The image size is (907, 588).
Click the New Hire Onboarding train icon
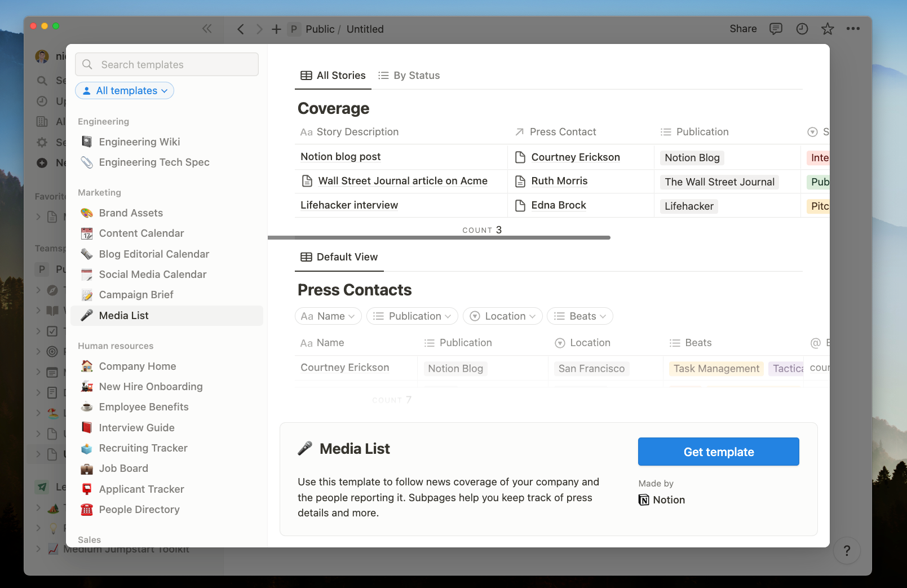coord(87,387)
